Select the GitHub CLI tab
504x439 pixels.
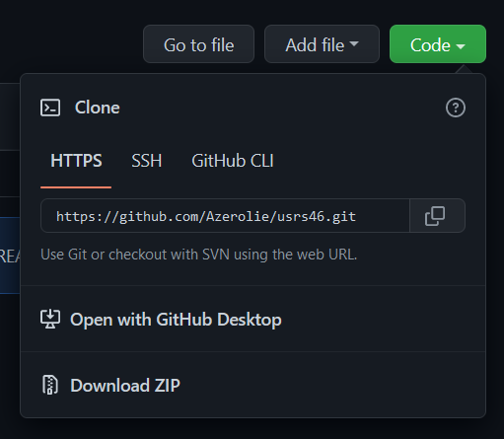click(x=233, y=161)
